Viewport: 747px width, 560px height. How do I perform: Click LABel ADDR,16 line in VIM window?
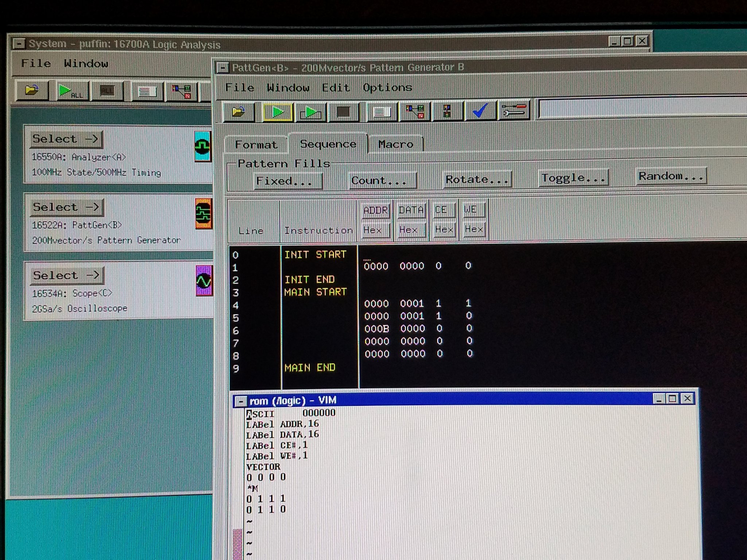click(282, 424)
